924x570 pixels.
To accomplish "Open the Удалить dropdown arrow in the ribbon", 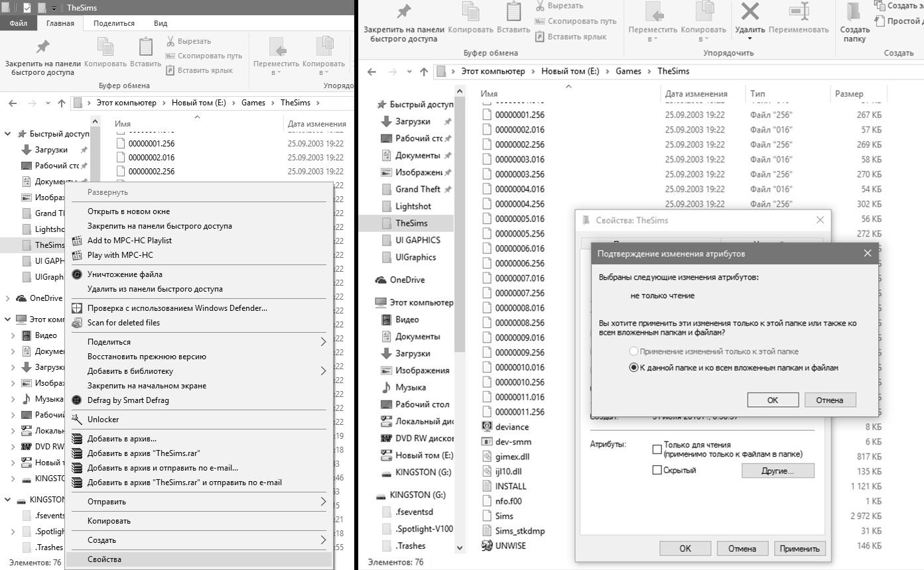I will point(750,38).
